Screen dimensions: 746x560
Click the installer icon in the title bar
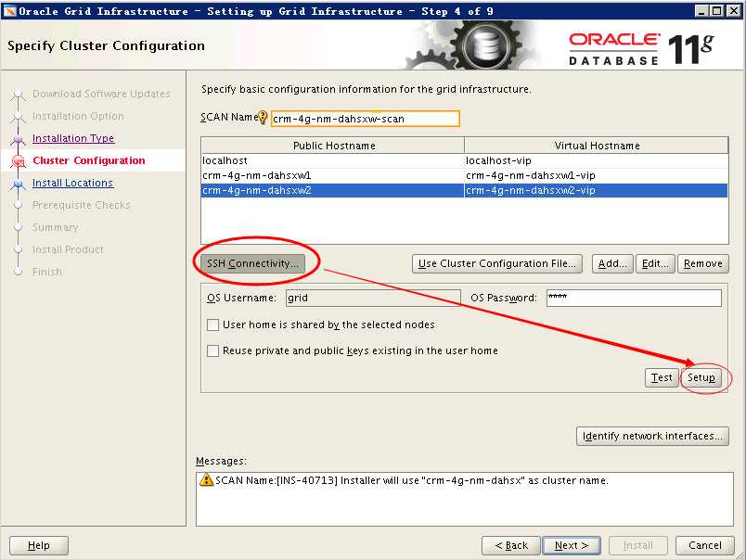click(x=9, y=10)
